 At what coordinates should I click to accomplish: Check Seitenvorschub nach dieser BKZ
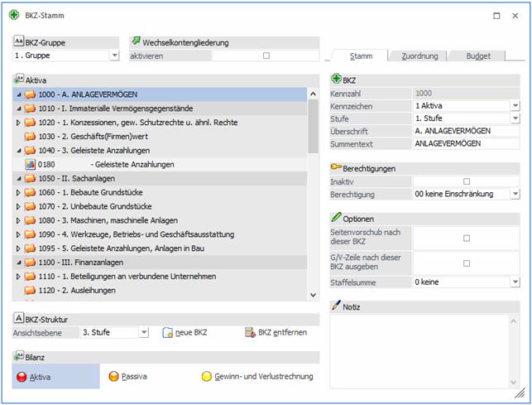467,238
